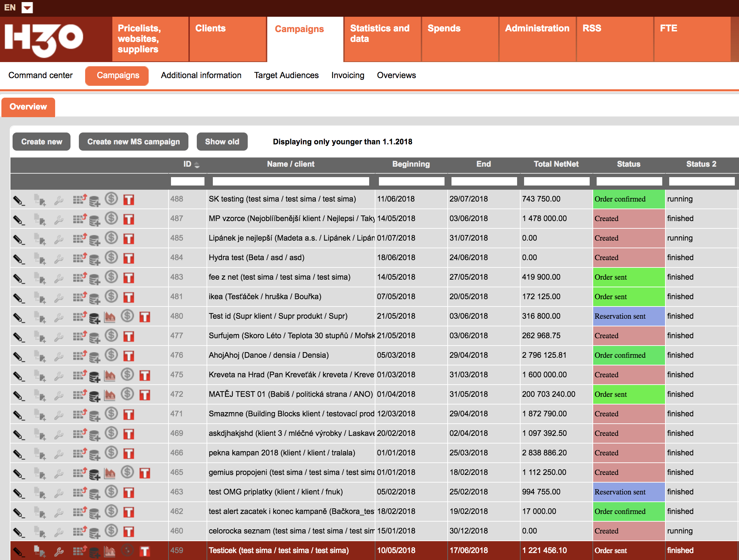Open FTE tab

(x=693, y=39)
